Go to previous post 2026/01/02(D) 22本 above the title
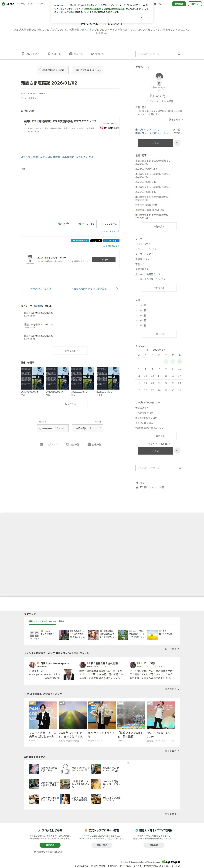 (x=53, y=70)
